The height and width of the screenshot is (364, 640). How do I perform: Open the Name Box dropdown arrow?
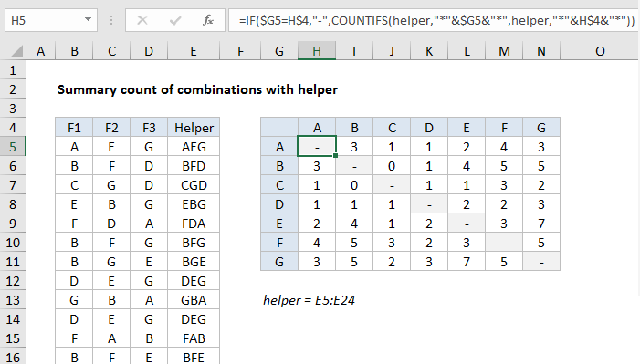pos(88,19)
